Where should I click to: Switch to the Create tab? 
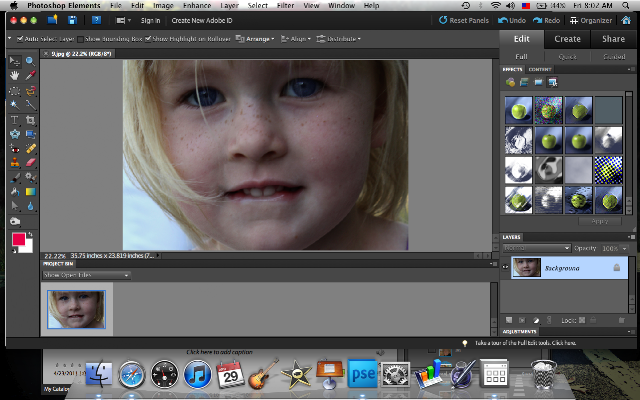coord(567,39)
